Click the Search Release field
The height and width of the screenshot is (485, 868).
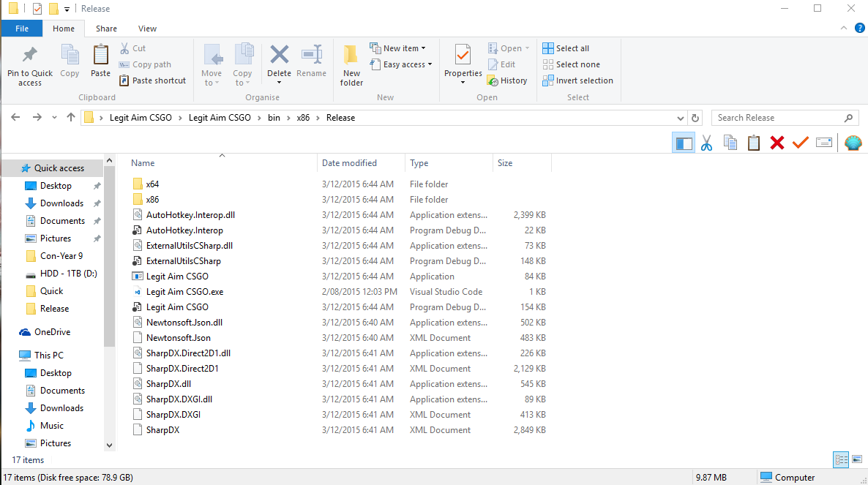785,118
